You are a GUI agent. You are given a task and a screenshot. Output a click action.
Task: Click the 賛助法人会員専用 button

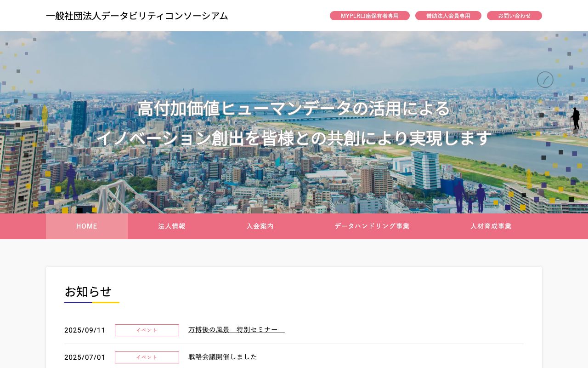coord(448,15)
